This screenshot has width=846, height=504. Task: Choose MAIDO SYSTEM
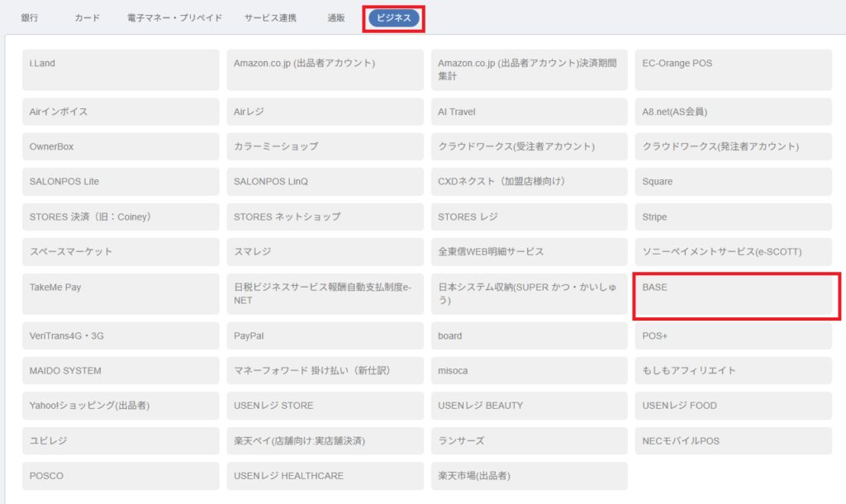(121, 371)
